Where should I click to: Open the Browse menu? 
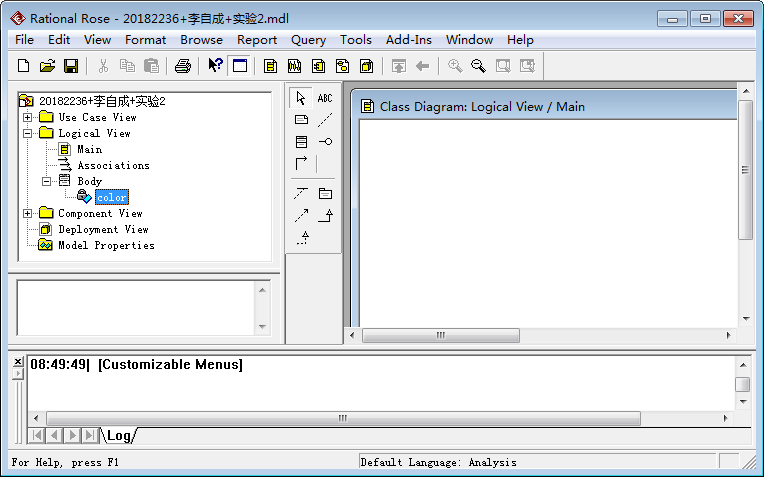click(x=201, y=40)
